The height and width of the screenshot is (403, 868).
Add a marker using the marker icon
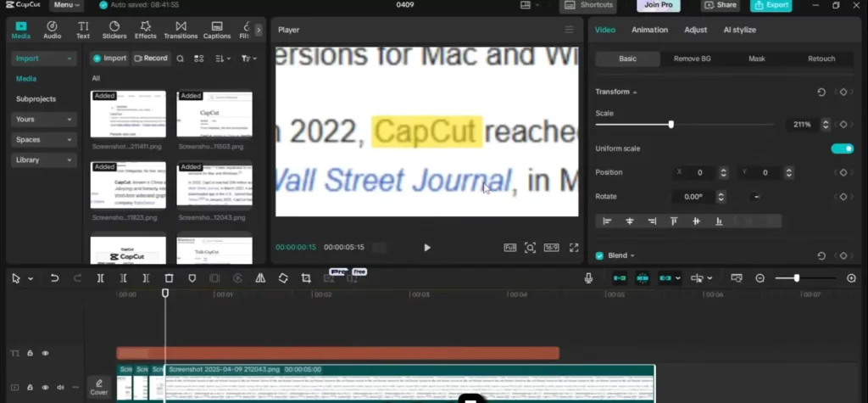192,278
